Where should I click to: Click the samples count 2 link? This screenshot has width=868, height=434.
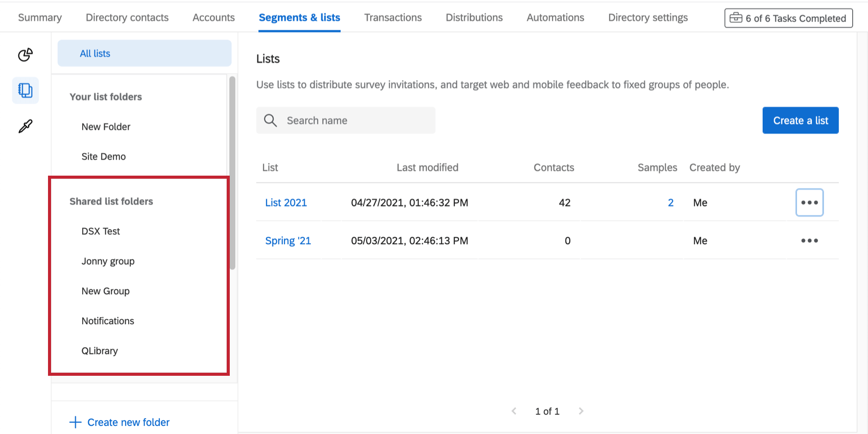(x=670, y=203)
